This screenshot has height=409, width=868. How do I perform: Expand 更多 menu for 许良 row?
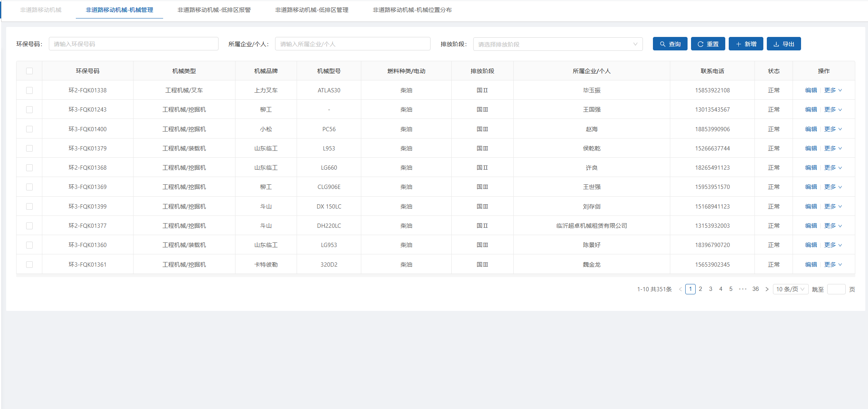click(833, 167)
